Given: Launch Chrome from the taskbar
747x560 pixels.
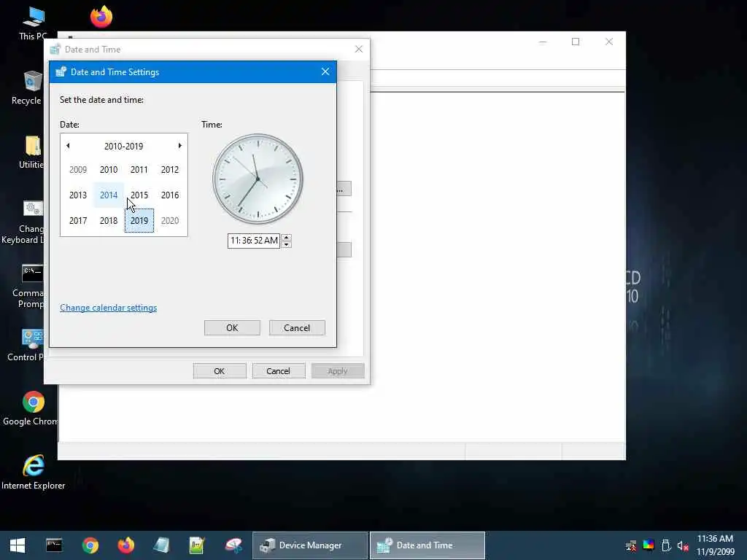Looking at the screenshot, I should tap(90, 545).
